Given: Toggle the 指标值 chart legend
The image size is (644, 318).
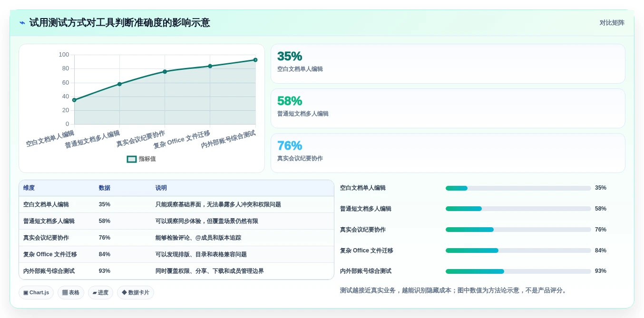Looking at the screenshot, I should (141, 159).
